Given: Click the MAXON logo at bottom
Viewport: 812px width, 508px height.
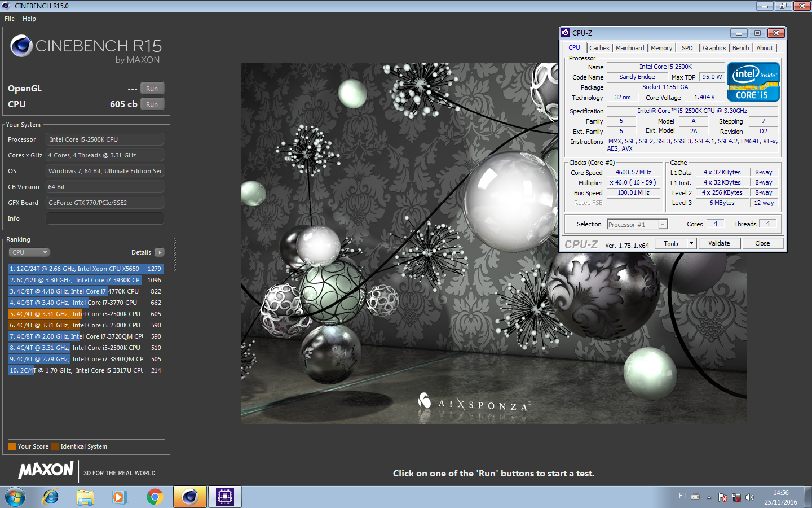Looking at the screenshot, I should [46, 470].
